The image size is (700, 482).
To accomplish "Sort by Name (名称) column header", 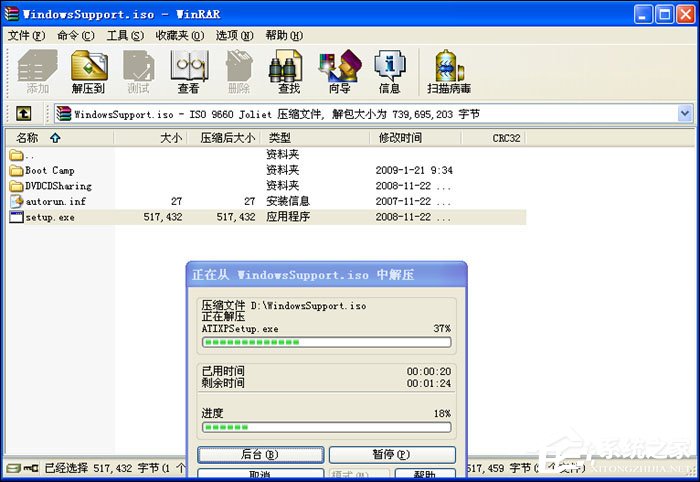I will pyautogui.click(x=60, y=138).
